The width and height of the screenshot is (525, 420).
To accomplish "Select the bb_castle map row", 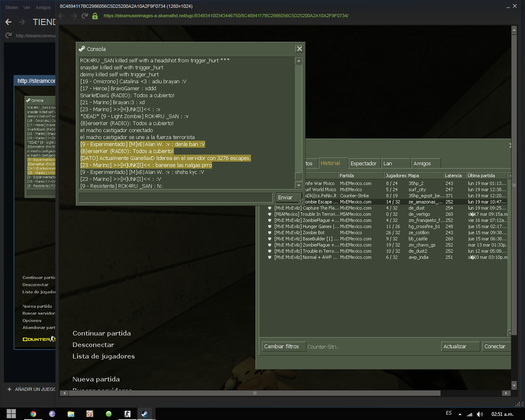I will click(386, 239).
